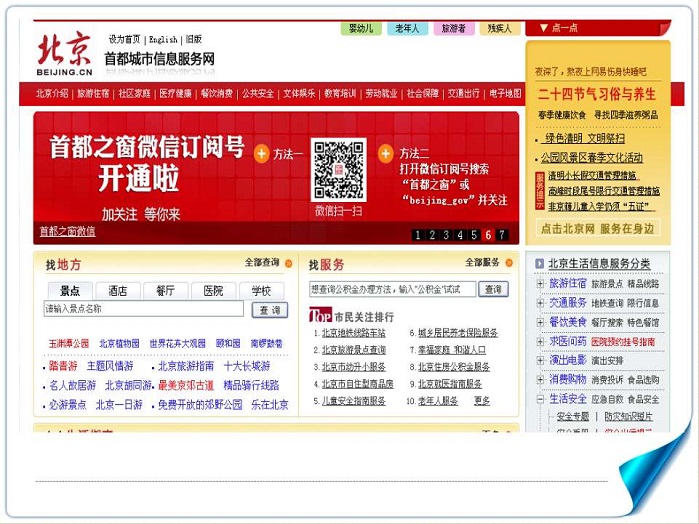Select the 医院 tab in 找地方

(x=213, y=291)
